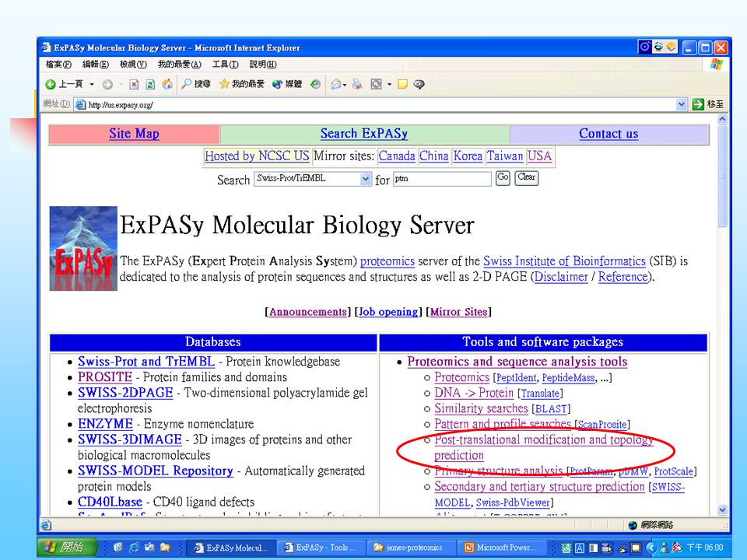Switch to Microsoft PowerPoint taskbar button
The height and width of the screenshot is (560, 747).
tap(501, 548)
